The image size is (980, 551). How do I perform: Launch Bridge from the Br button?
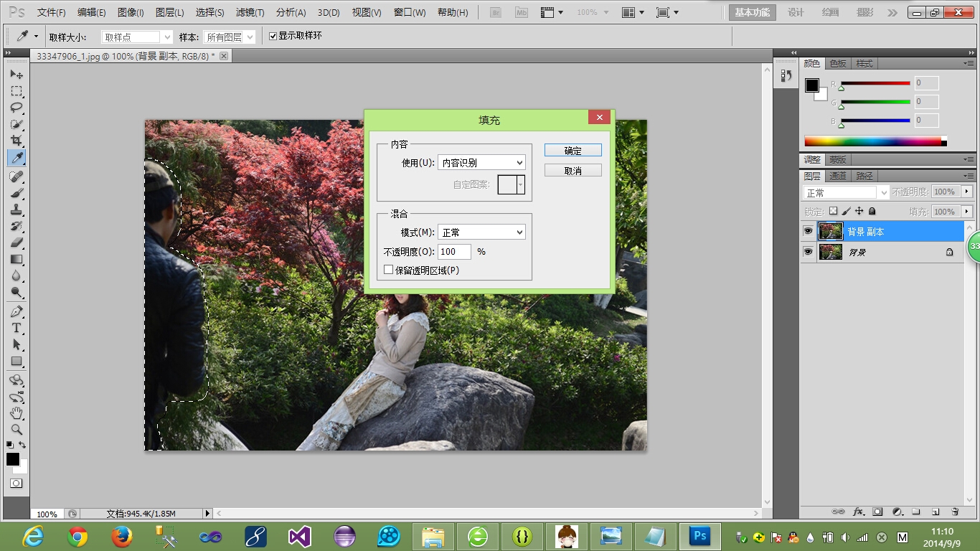495,12
